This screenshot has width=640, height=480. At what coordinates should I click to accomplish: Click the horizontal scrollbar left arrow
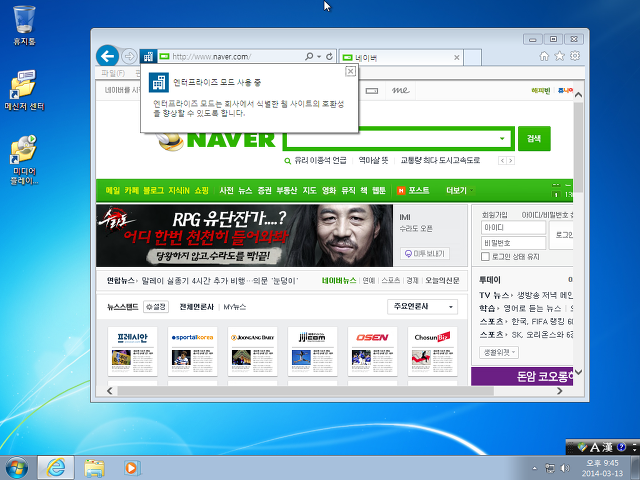coord(109,391)
